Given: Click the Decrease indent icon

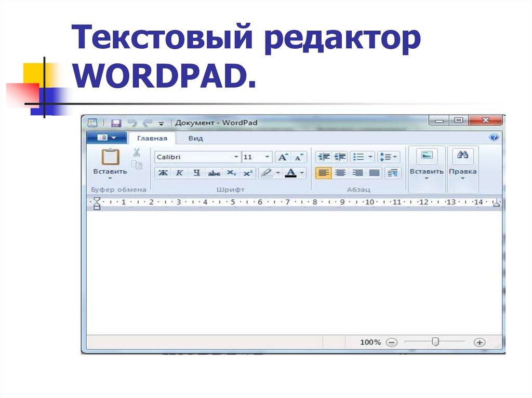Looking at the screenshot, I should coord(324,157).
